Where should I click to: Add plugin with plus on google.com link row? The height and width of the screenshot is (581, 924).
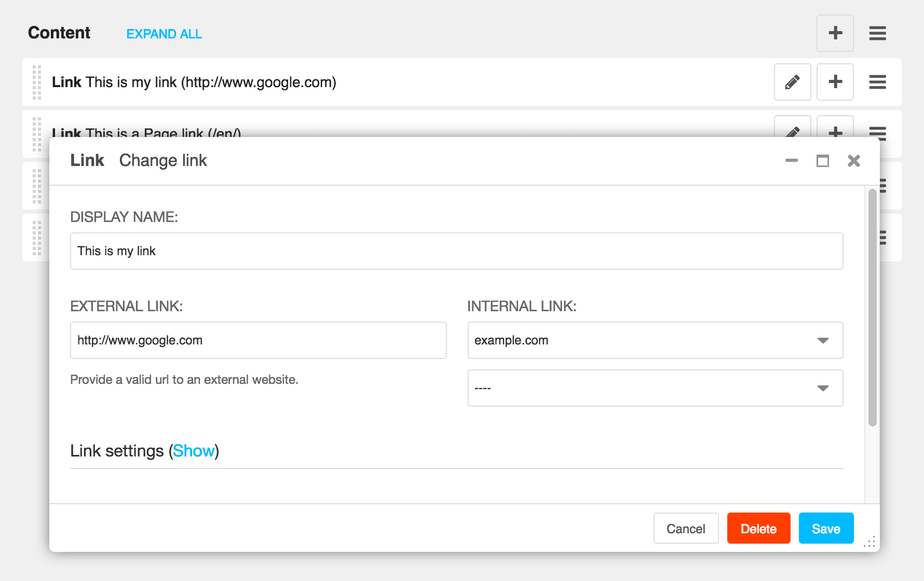click(835, 82)
